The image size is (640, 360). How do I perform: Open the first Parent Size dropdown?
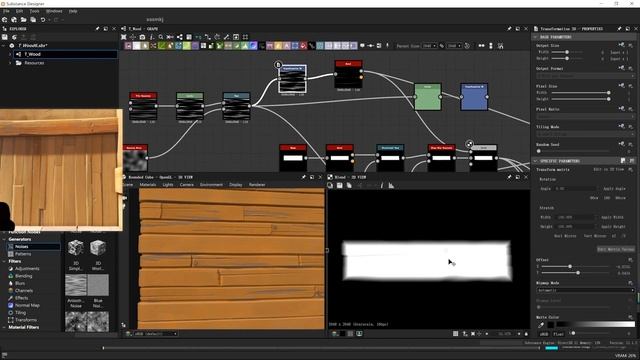[429, 46]
